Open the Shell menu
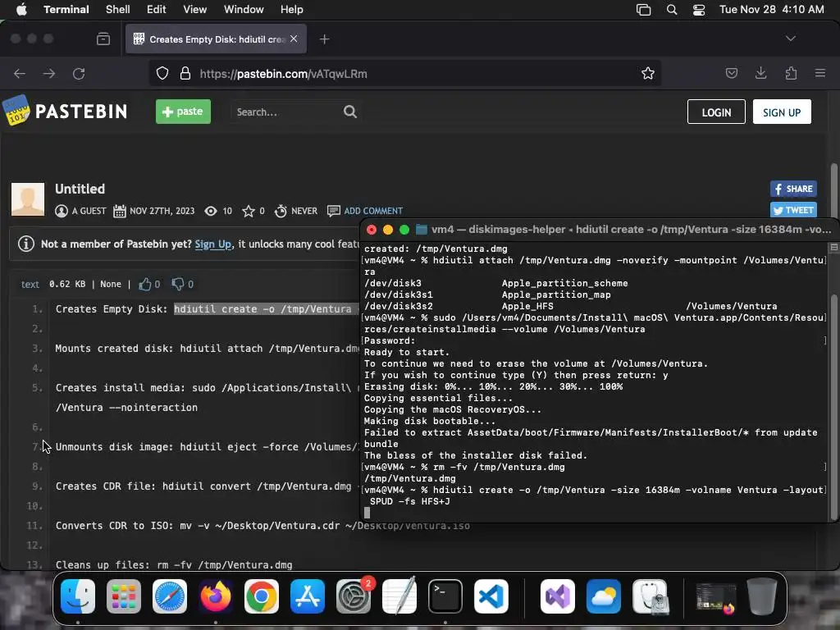 [117, 9]
